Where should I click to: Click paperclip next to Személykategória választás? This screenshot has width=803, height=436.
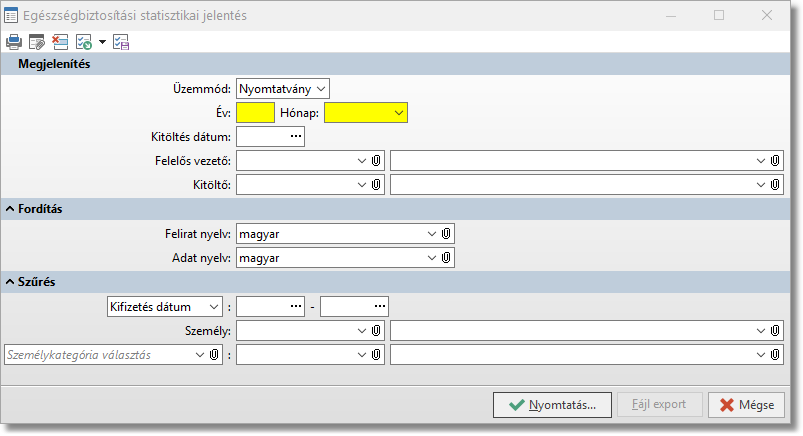pyautogui.click(x=214, y=354)
